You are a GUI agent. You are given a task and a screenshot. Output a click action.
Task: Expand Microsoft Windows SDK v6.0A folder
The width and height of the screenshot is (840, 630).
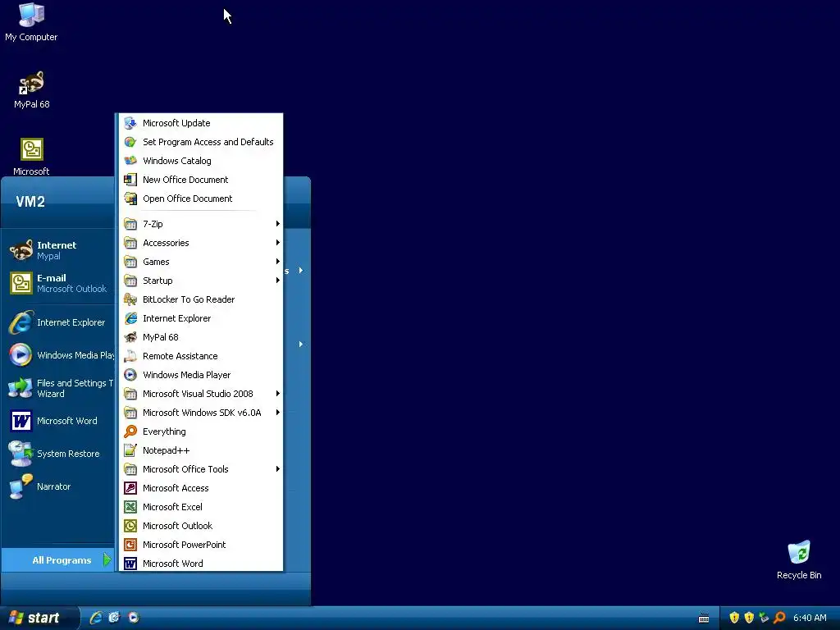[200, 413]
